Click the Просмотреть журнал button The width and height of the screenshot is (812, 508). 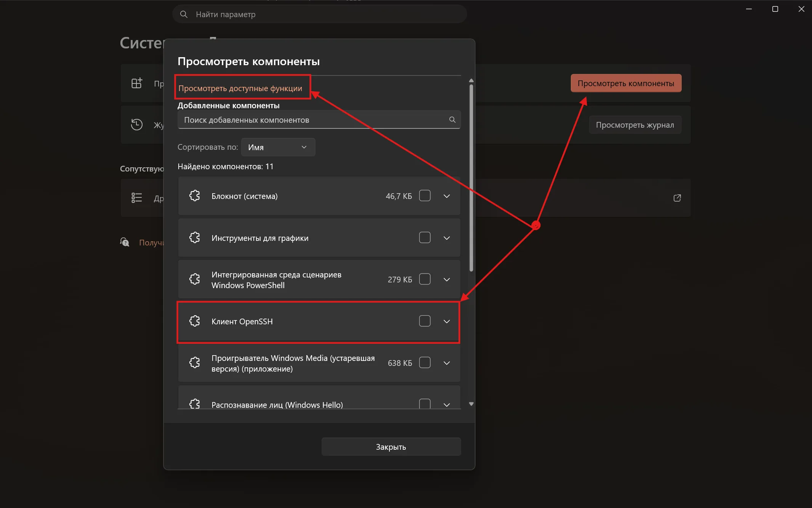coord(635,125)
